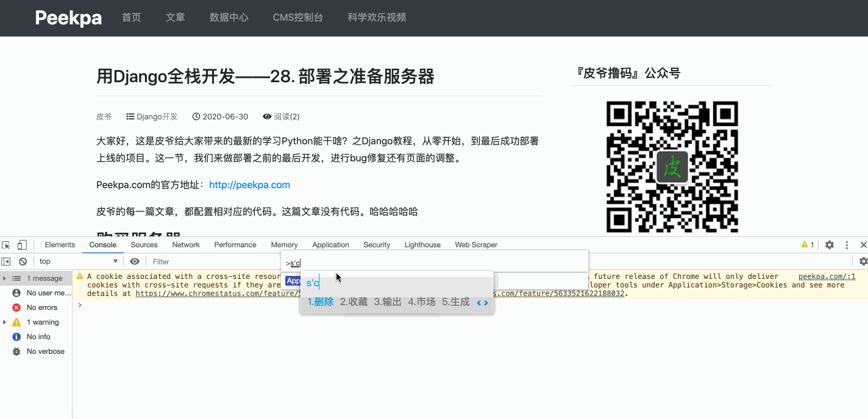This screenshot has width=868, height=419.
Task: Click the yellow warning icon in the cookie message
Action: [80, 276]
